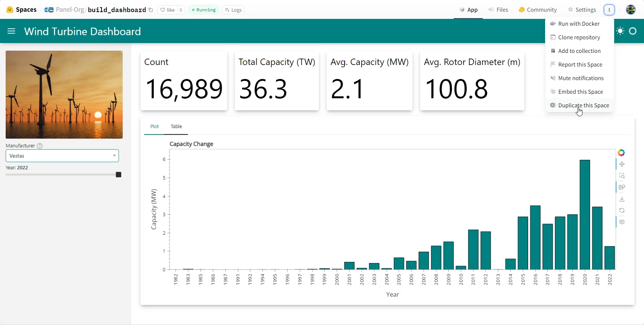
Task: Click the Clone repository terminal icon
Action: 553,37
